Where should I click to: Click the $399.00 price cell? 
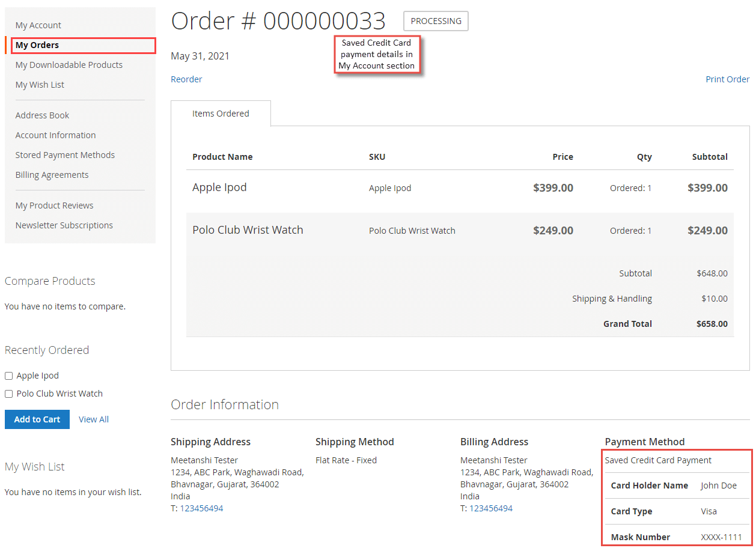(553, 188)
